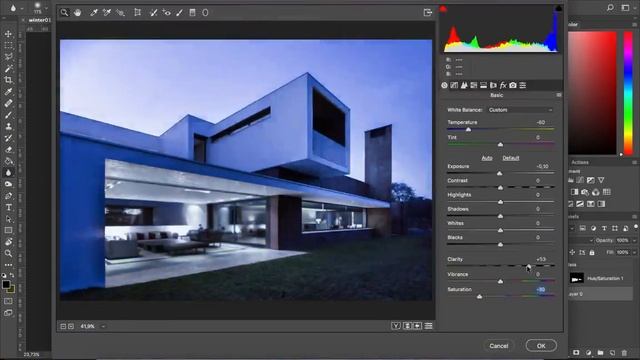Click the Photoshop search icon

point(610,7)
